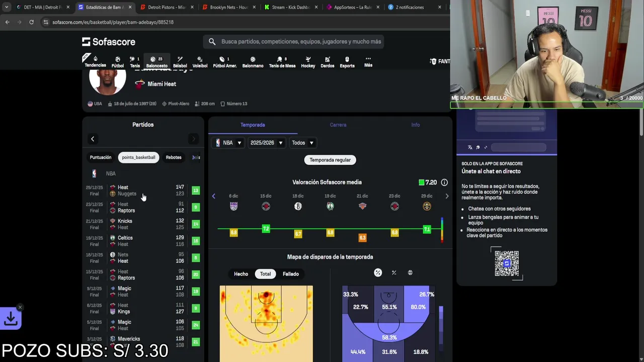Click the Brooklyn Nets logo for 18 dic
Screen dimensions: 644x362
(298, 206)
